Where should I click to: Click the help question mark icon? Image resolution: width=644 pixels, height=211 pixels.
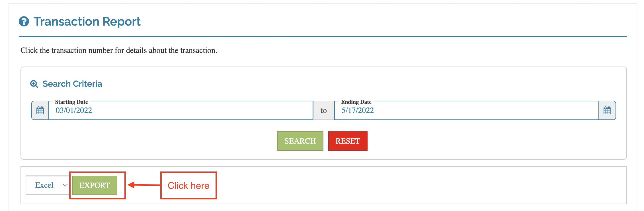[24, 21]
